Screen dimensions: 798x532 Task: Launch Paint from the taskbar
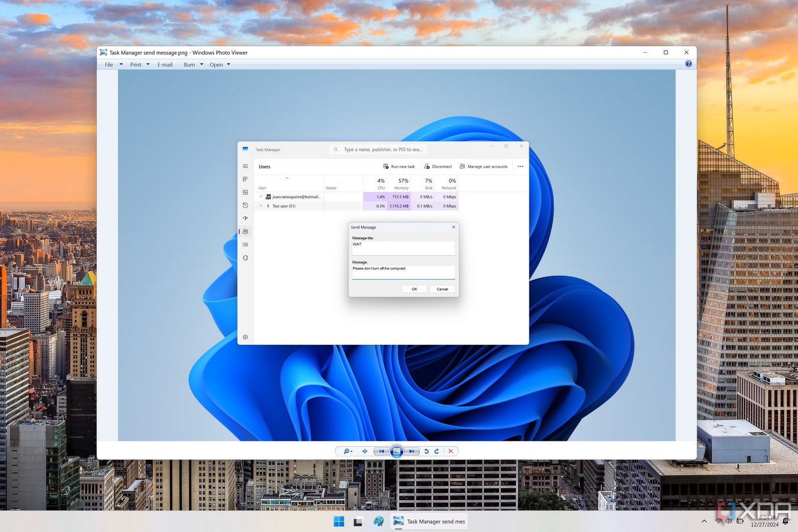(378, 521)
